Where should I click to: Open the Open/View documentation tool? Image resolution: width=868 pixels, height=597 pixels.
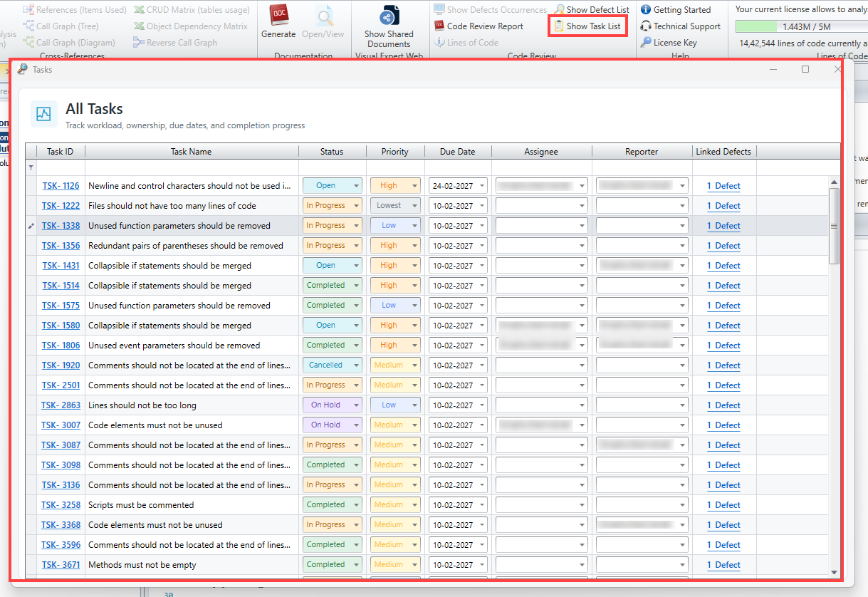[x=323, y=21]
